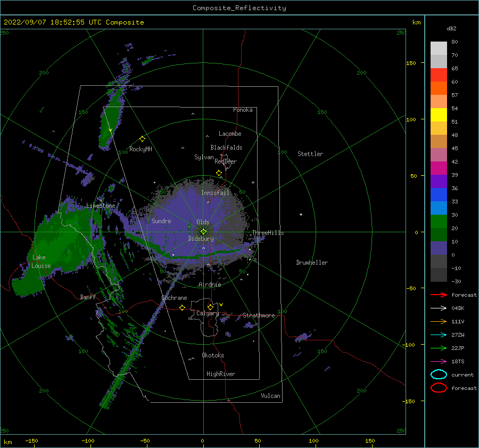This screenshot has width=479, height=448.
Task: Click the orange 111V arrow legend icon
Action: 439,321
